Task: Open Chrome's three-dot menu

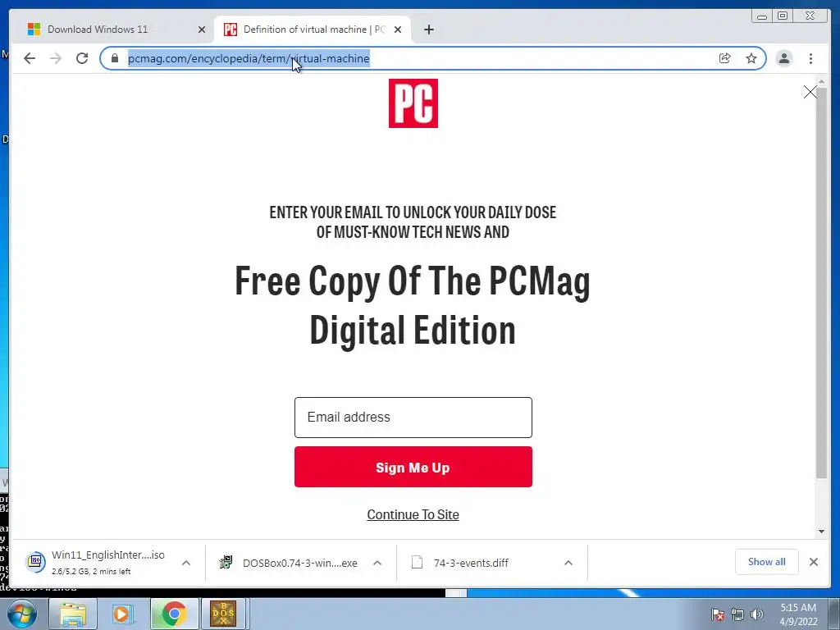Action: coord(810,58)
